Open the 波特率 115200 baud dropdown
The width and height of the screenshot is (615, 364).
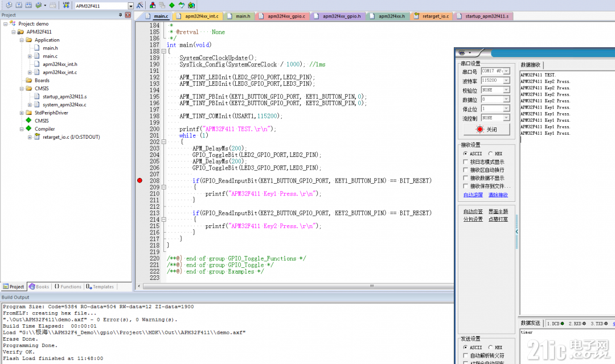[x=506, y=80]
